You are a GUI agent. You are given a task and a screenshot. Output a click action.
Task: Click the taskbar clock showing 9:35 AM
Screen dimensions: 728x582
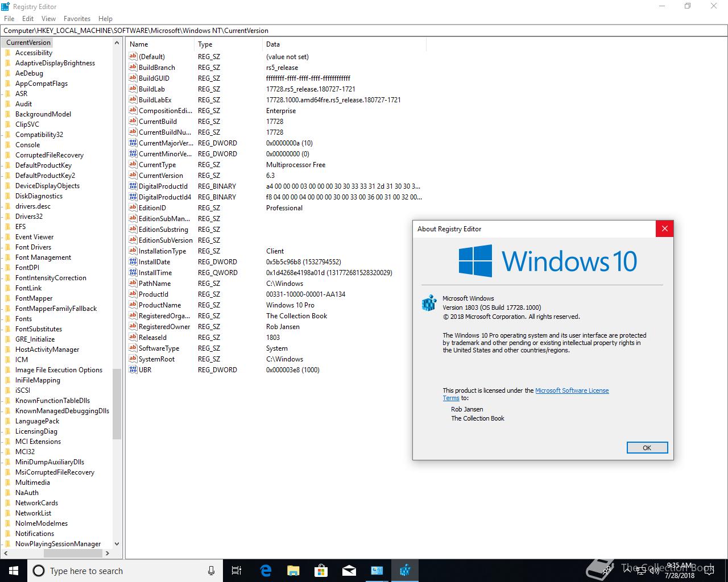pos(679,571)
